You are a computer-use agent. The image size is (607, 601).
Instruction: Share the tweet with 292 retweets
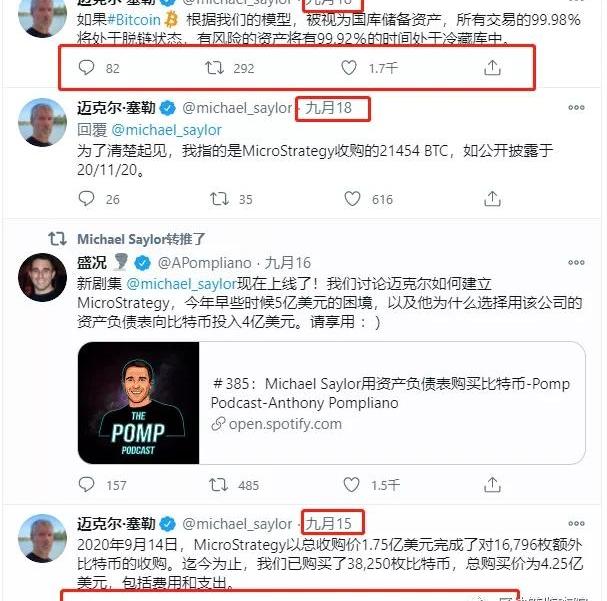pos(492,68)
